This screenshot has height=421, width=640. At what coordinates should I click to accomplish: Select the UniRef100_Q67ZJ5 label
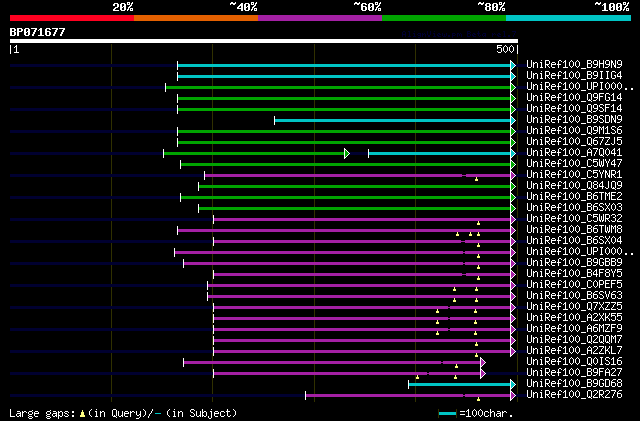pyautogui.click(x=574, y=142)
